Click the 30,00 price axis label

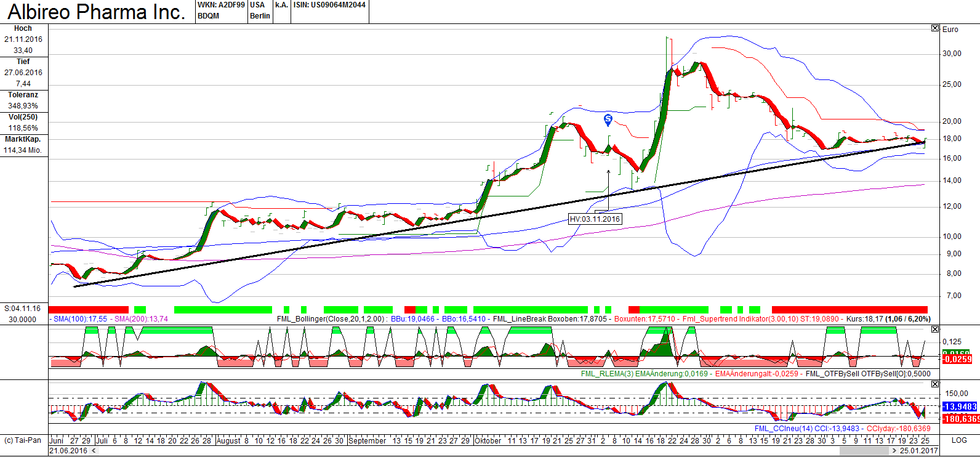click(x=952, y=54)
